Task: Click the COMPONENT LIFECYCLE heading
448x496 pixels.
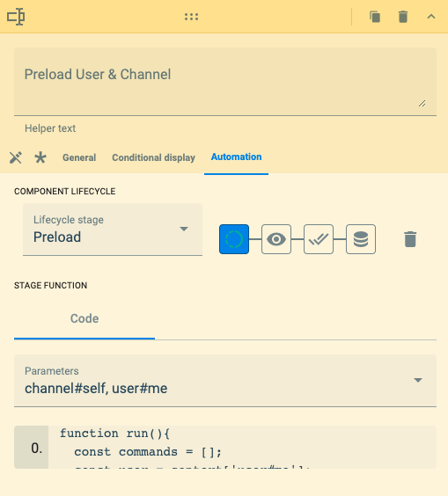Action: (65, 192)
